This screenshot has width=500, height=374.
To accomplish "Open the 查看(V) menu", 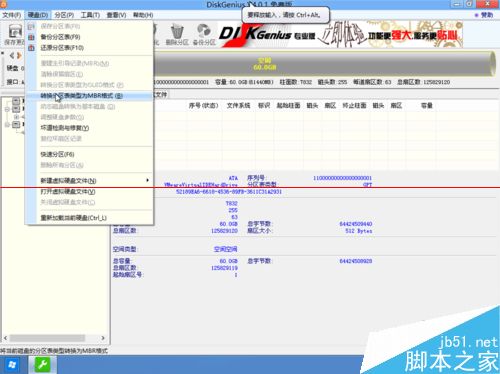I will pyautogui.click(x=116, y=15).
